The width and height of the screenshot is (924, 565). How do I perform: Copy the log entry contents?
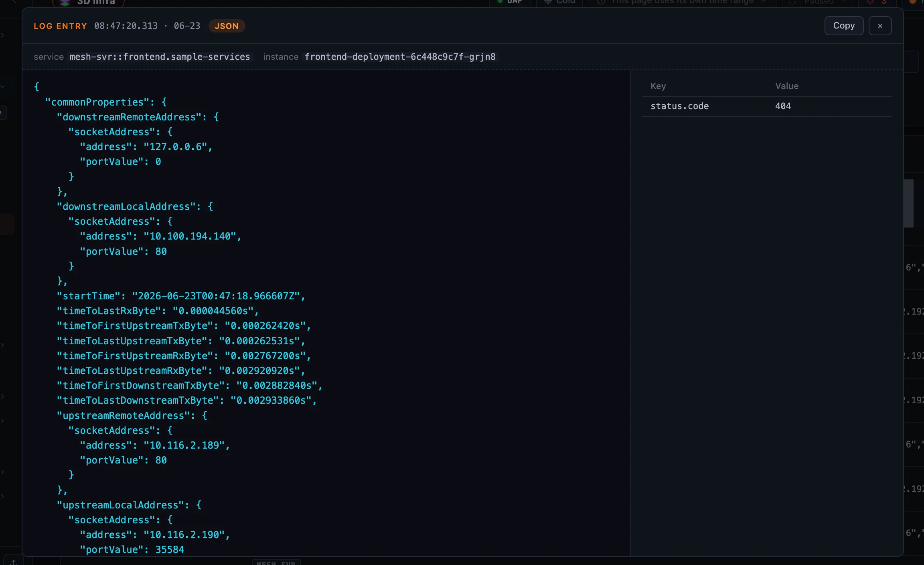click(844, 26)
